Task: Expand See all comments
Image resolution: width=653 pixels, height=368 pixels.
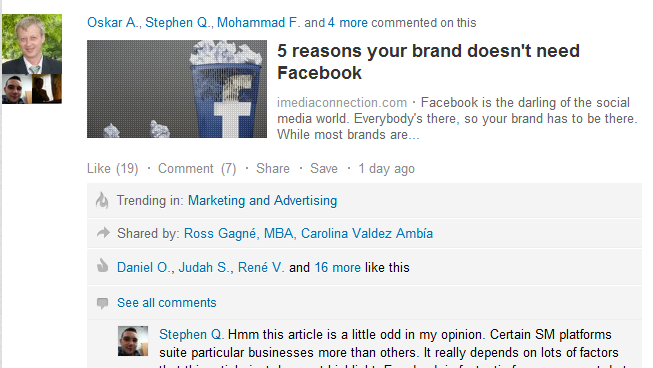Action: [x=167, y=303]
